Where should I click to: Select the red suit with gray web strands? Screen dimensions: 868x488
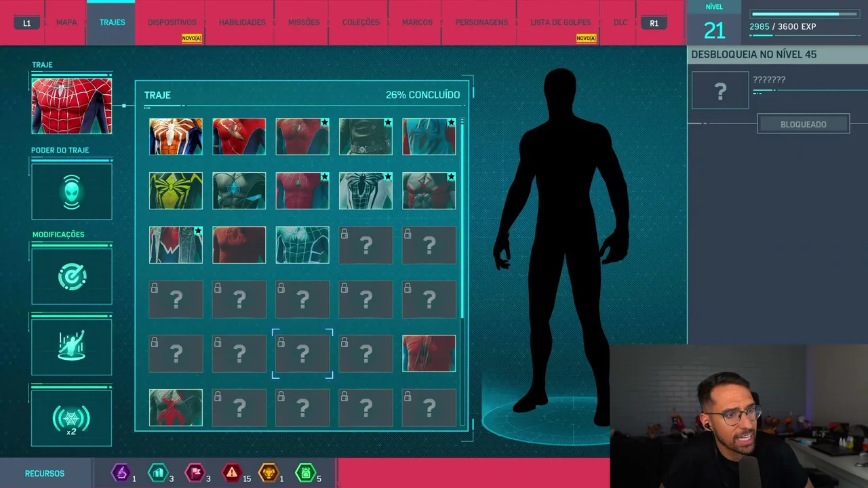429,353
